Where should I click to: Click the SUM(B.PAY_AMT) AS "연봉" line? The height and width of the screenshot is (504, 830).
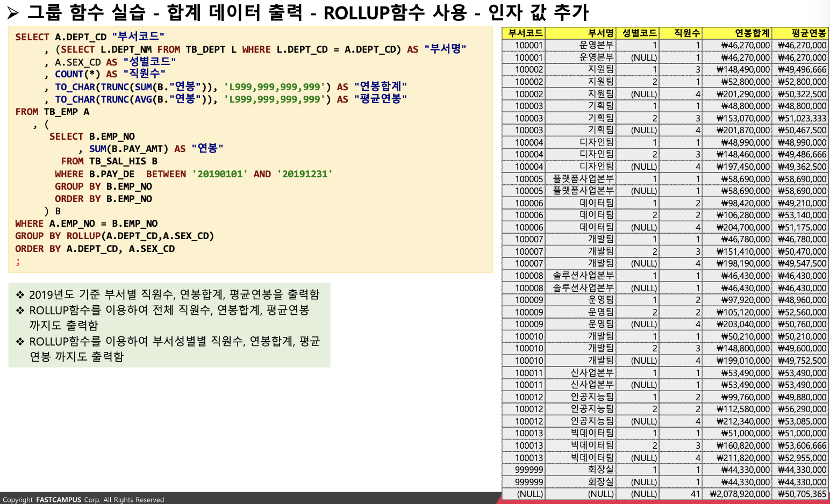tap(151, 148)
